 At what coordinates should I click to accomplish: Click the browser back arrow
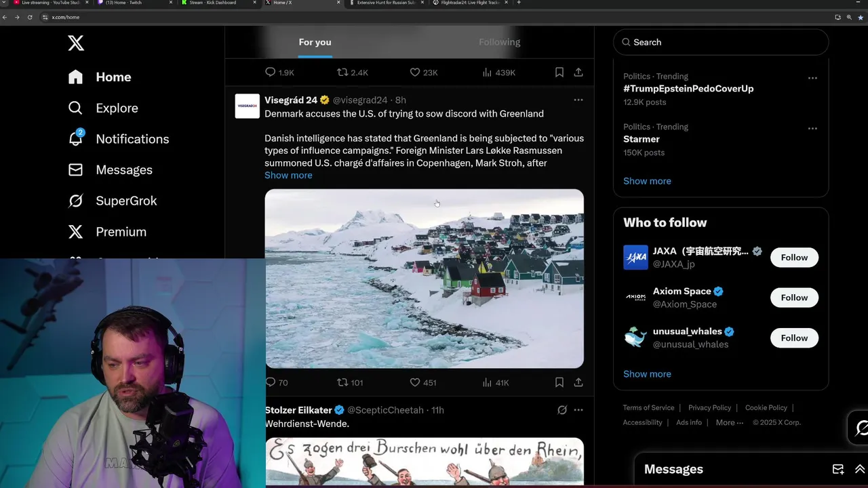pos(6,17)
